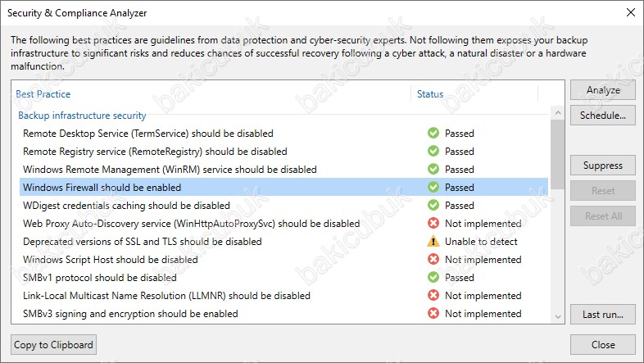644x363 pixels.
Task: Click Passed checkmark icon for Remote Registry service
Action: tap(433, 151)
